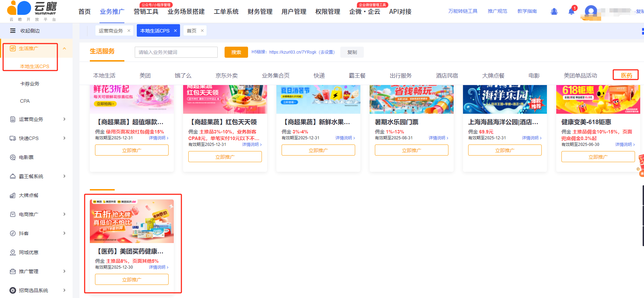Screen dimensions: 644x298
Task: Open the 财务管理 top menu
Action: (260, 12)
